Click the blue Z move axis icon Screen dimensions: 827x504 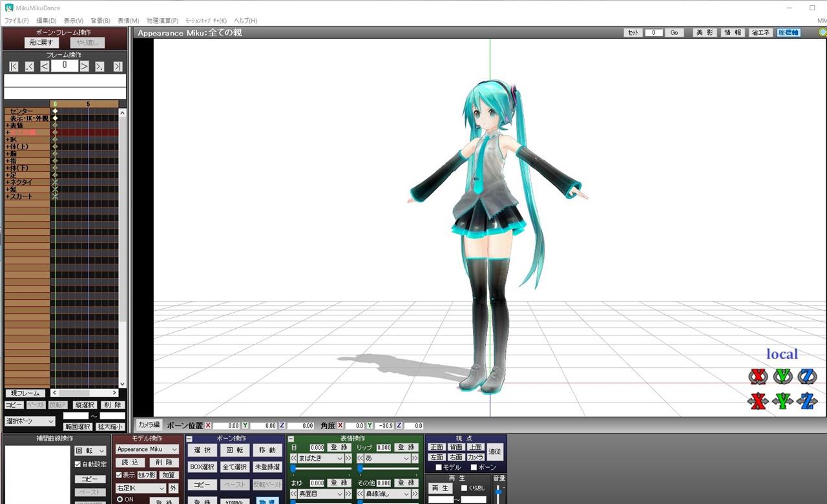pyautogui.click(x=807, y=401)
